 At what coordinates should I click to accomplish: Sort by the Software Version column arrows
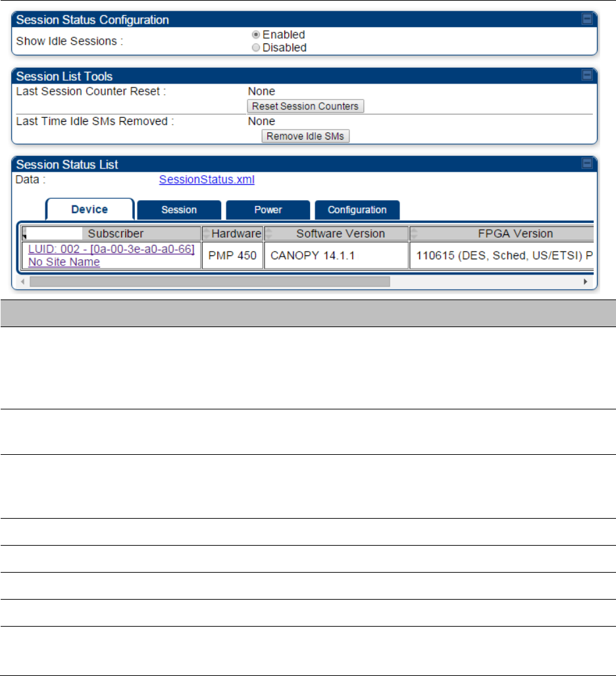[x=269, y=234]
